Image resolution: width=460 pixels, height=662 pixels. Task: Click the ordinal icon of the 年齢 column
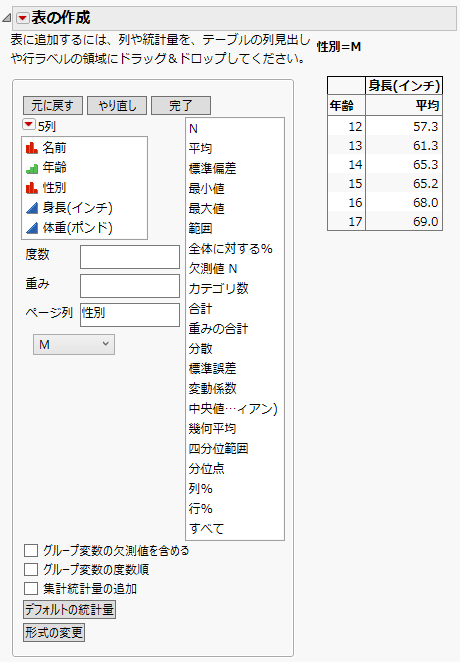pos(32,168)
